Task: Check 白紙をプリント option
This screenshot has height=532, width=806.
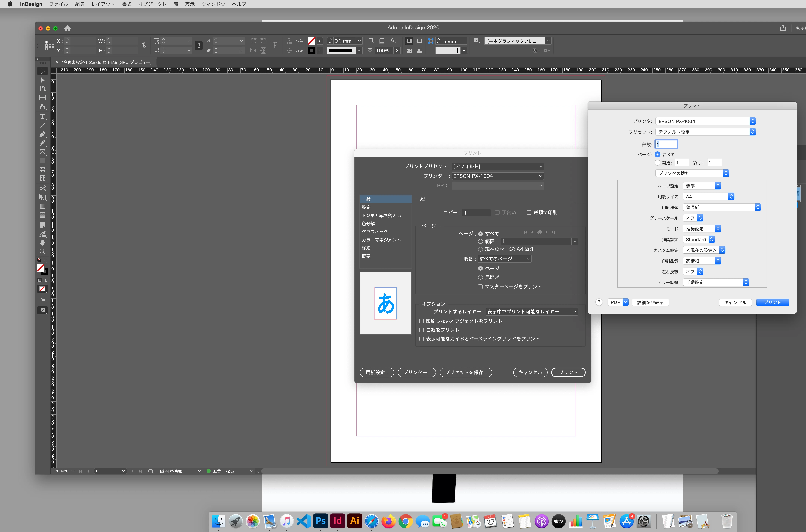Action: coord(422,330)
